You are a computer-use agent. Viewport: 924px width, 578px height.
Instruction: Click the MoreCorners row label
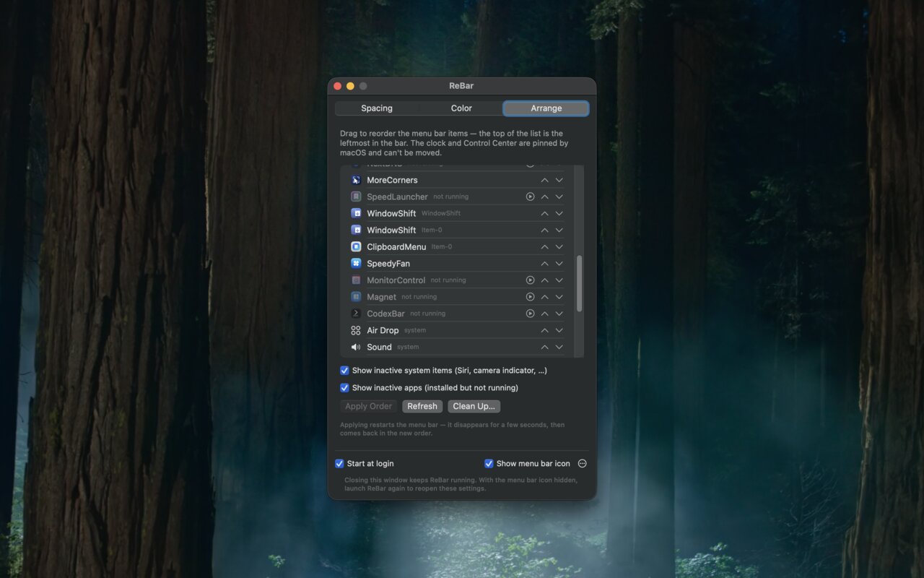point(392,180)
